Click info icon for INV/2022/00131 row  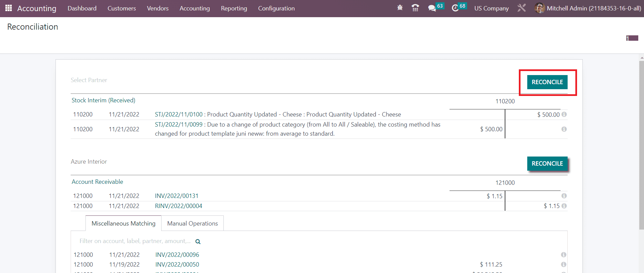[x=564, y=196]
